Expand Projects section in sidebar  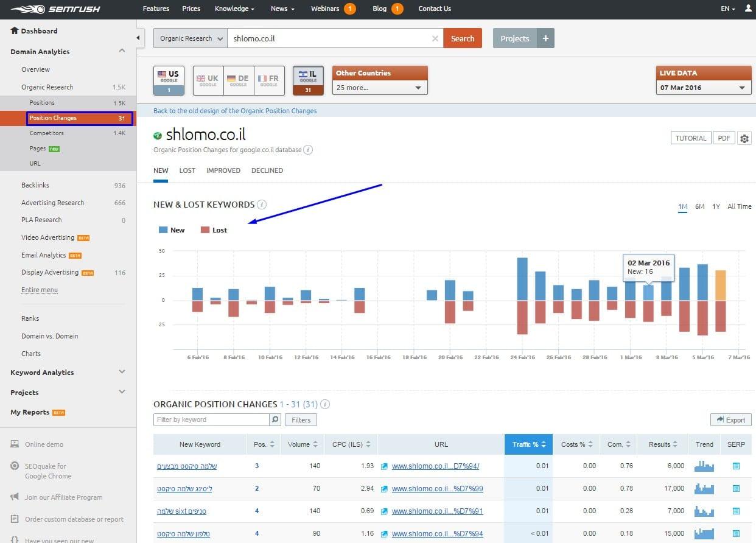pos(122,392)
